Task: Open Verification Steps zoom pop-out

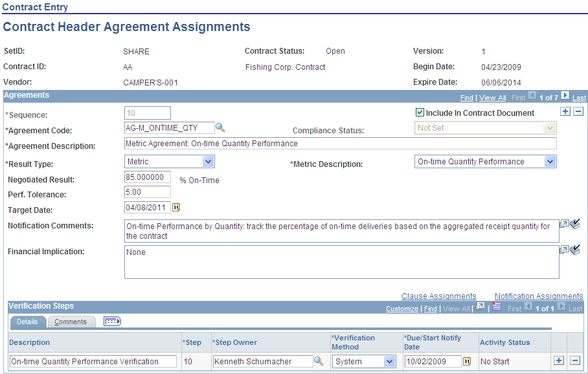Action: [x=479, y=308]
